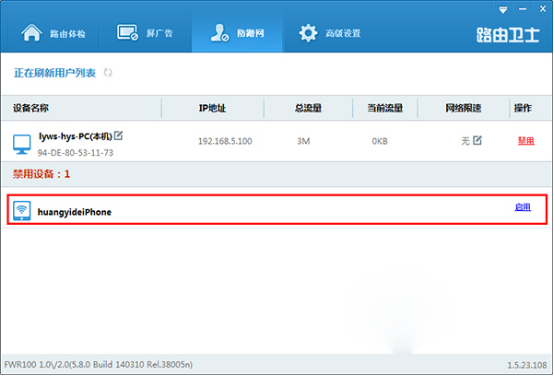Click the monitor-block icon for 屏广告
This screenshot has height=376, width=554.
click(127, 33)
